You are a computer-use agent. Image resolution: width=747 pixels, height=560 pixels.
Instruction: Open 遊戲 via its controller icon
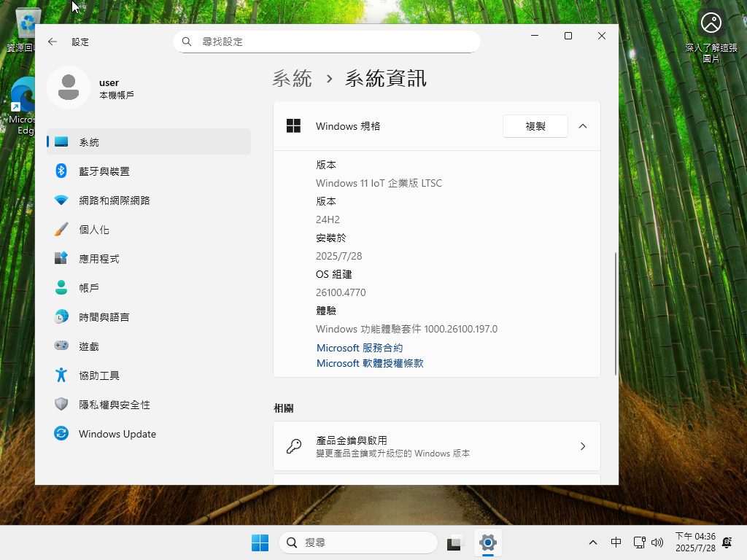[x=62, y=346]
